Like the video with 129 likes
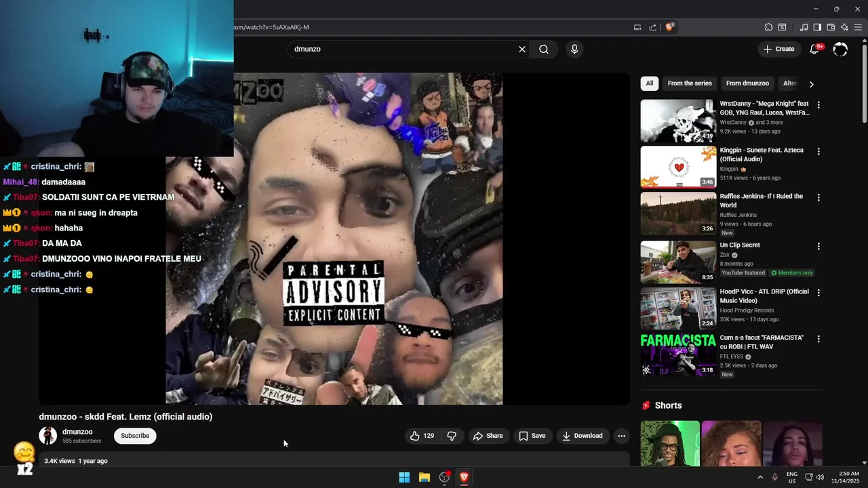This screenshot has width=868, height=488. click(422, 436)
